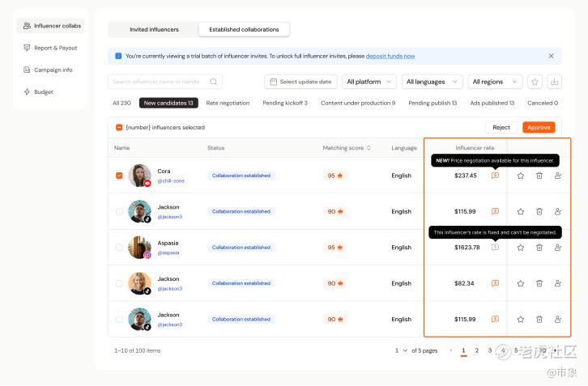Click trash icon in the $82.34 row

click(539, 283)
